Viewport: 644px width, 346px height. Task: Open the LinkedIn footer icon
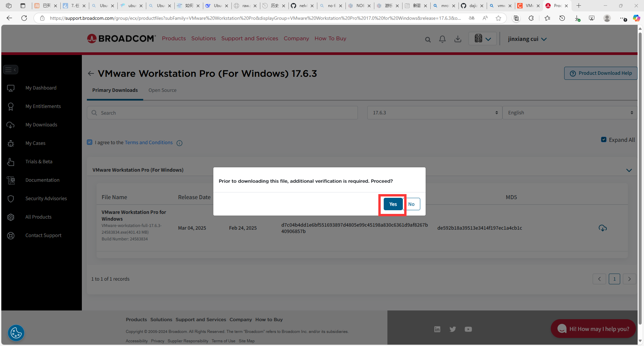(x=437, y=329)
